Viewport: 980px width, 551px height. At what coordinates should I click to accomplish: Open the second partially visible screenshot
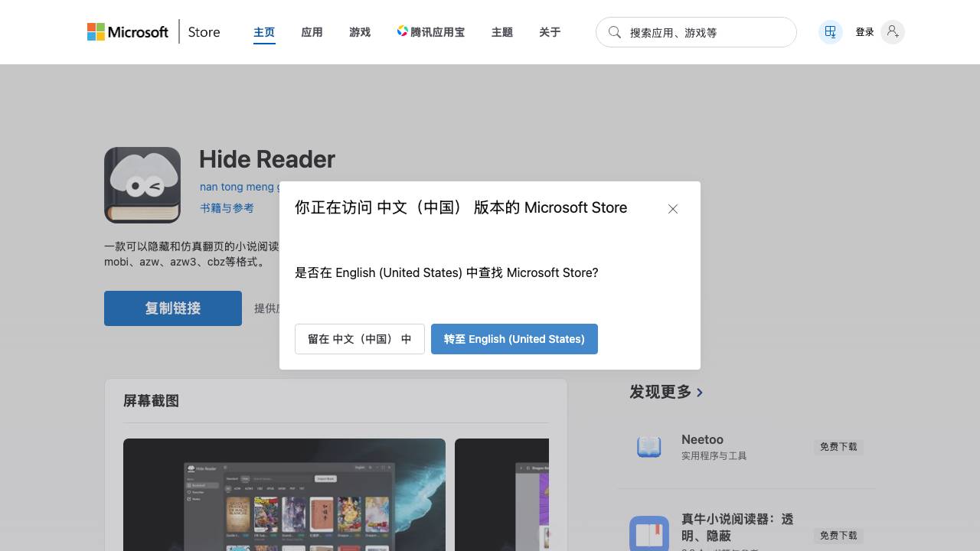pos(501,494)
